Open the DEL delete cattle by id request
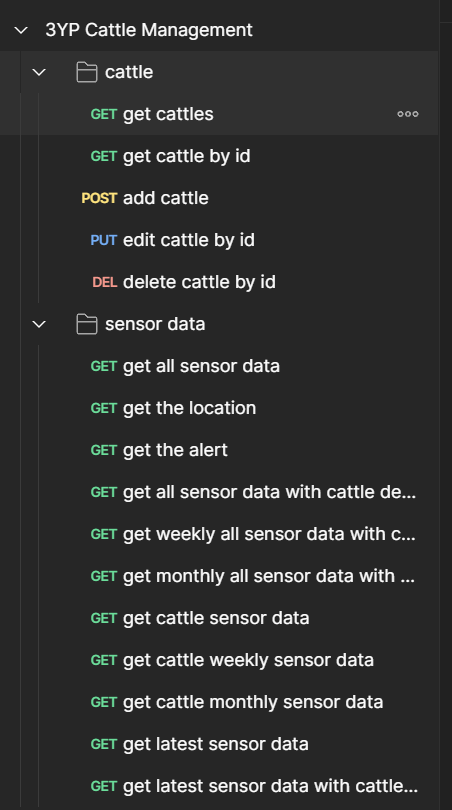 point(219,282)
